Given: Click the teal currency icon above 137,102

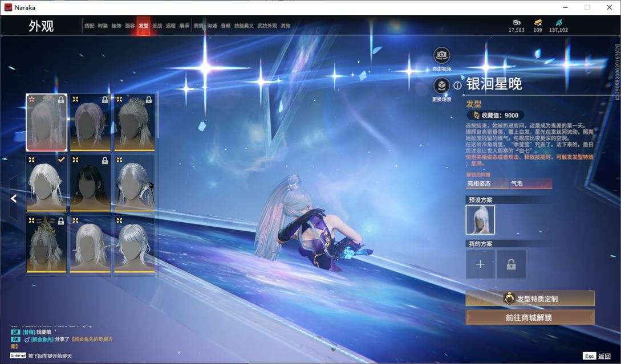Looking at the screenshot, I should click(558, 23).
